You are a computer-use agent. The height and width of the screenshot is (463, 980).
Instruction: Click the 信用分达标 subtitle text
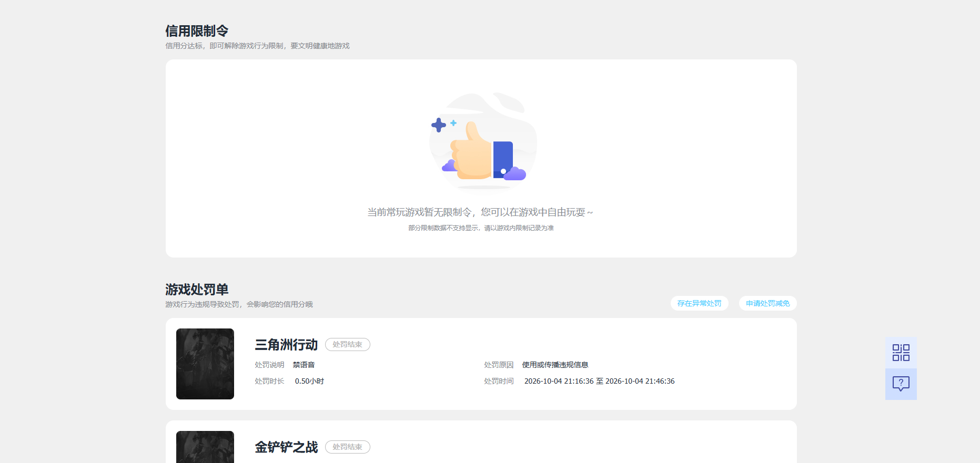pos(257,46)
